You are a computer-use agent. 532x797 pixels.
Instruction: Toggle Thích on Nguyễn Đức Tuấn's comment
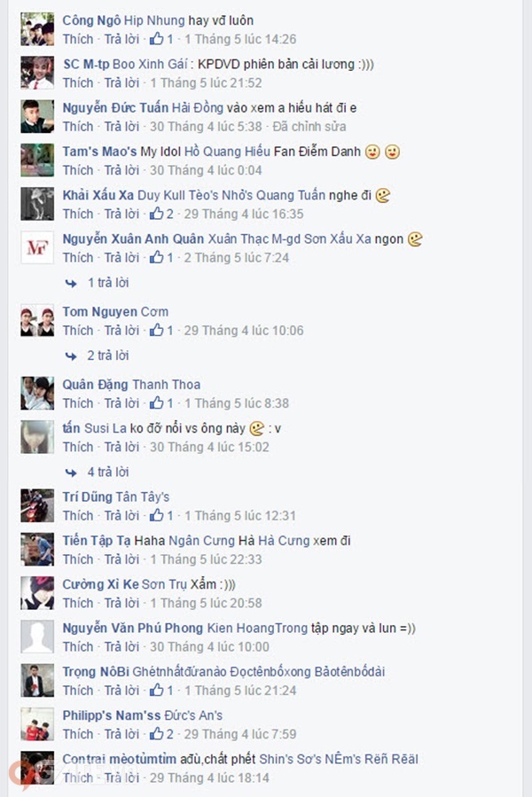click(x=78, y=127)
